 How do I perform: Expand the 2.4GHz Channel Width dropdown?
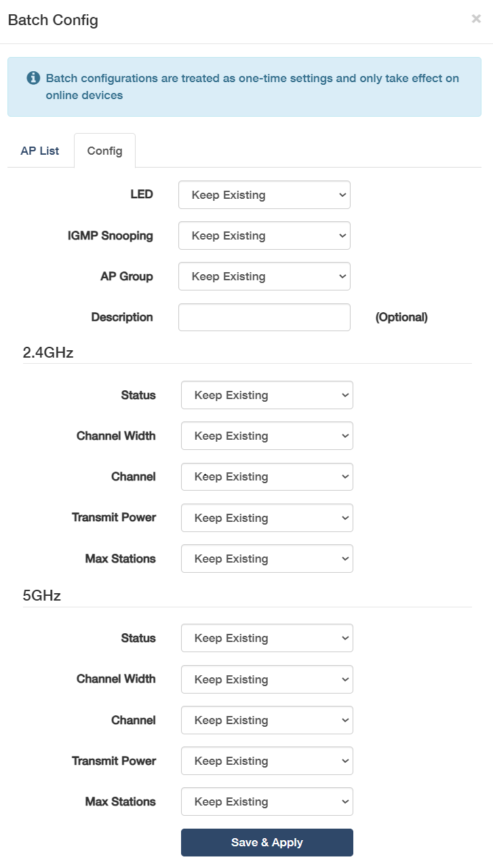[x=267, y=436]
